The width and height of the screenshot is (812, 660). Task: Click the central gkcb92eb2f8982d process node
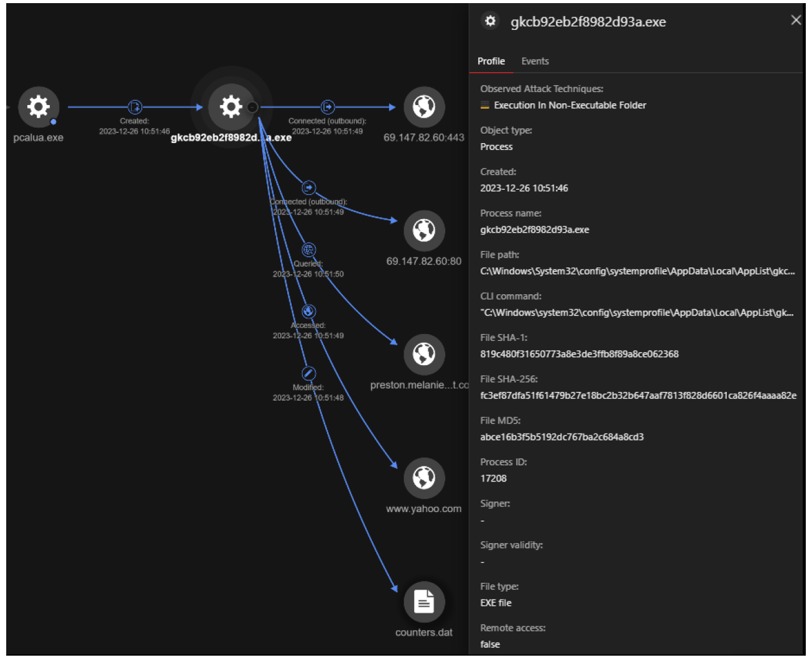pos(231,106)
